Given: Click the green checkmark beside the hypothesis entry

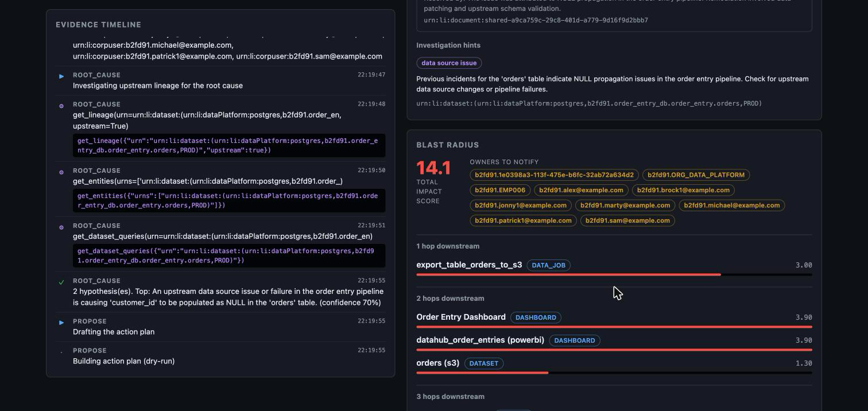Looking at the screenshot, I should [x=61, y=282].
